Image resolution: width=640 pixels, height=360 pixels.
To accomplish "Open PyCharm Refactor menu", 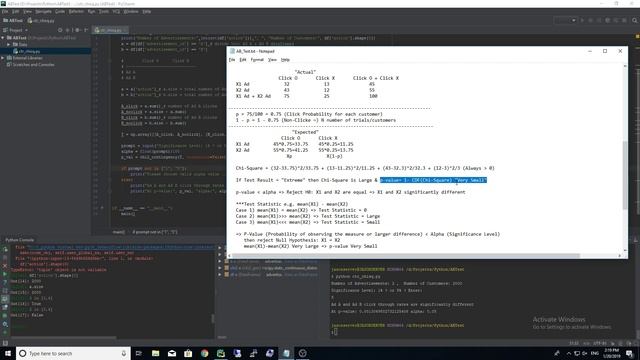I will click(76, 11).
